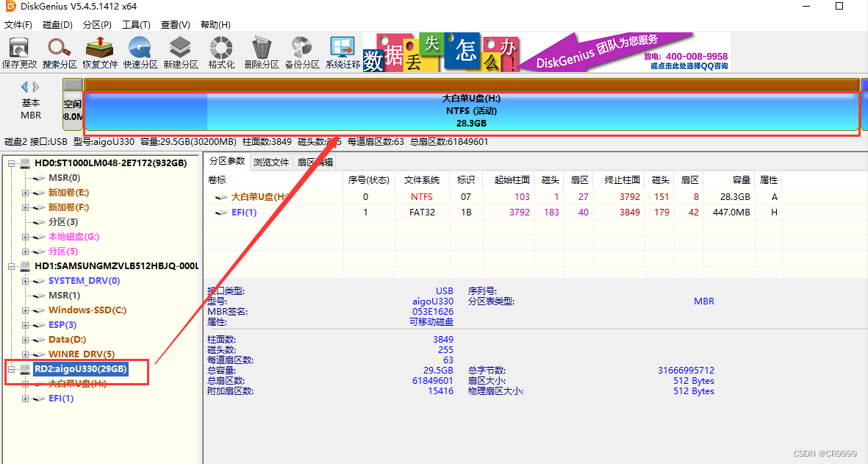Image resolution: width=868 pixels, height=464 pixels.
Task: Create a partition with 新建分区
Action: (x=181, y=53)
